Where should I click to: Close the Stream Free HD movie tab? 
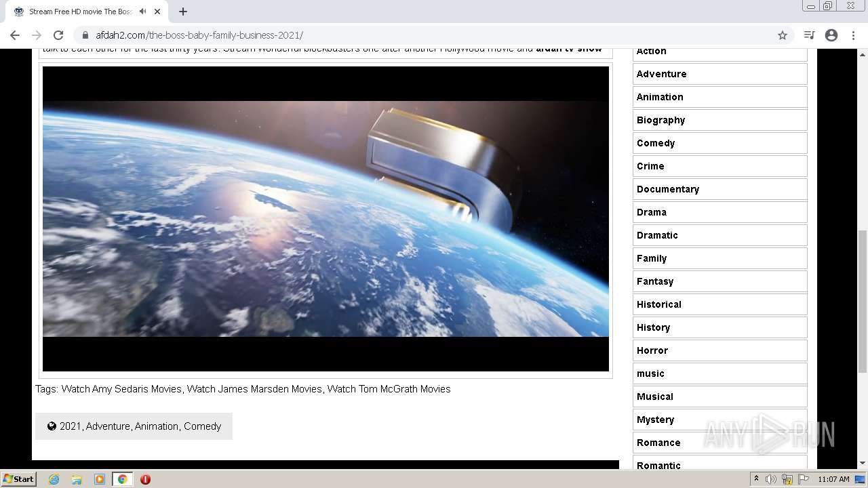click(x=157, y=12)
